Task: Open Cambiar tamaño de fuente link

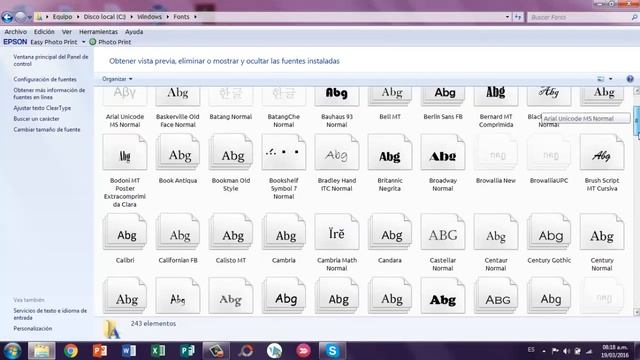Action: pos(47,129)
